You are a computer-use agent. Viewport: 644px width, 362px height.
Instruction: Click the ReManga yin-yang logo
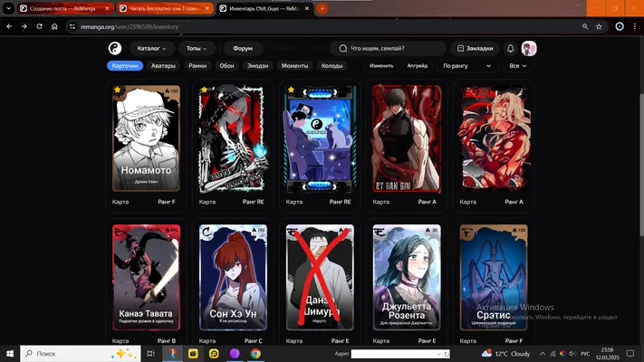click(x=115, y=49)
